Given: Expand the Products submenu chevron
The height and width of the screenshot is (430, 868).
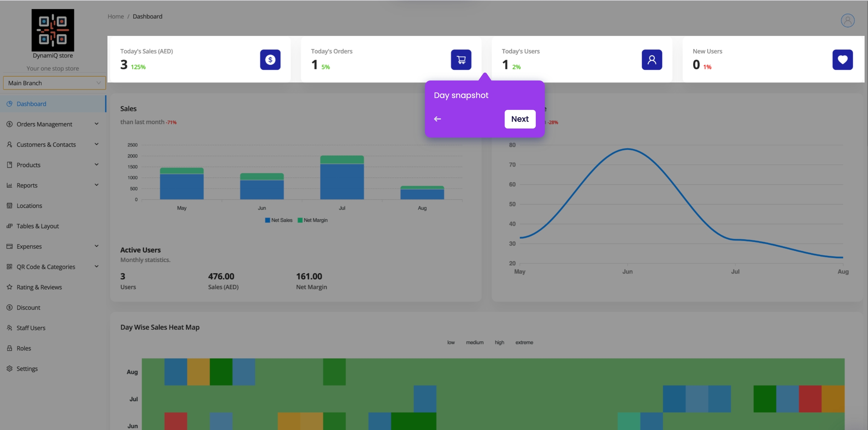Looking at the screenshot, I should [96, 165].
